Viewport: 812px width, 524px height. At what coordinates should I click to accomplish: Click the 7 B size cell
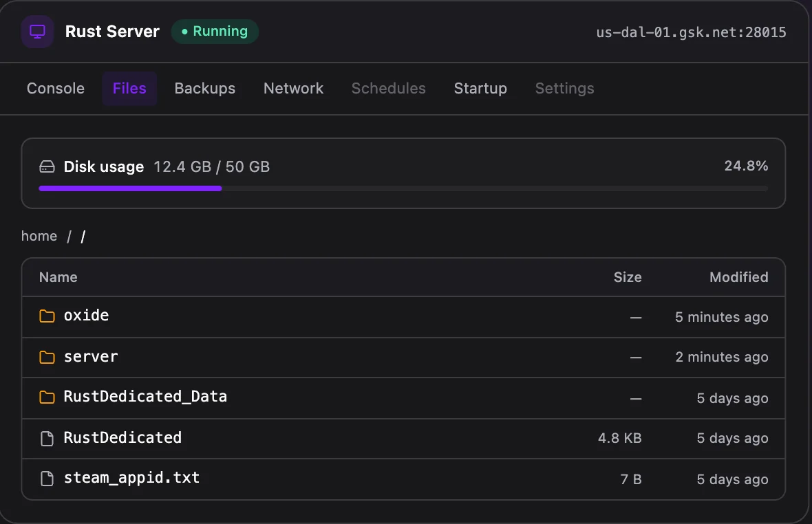click(631, 479)
